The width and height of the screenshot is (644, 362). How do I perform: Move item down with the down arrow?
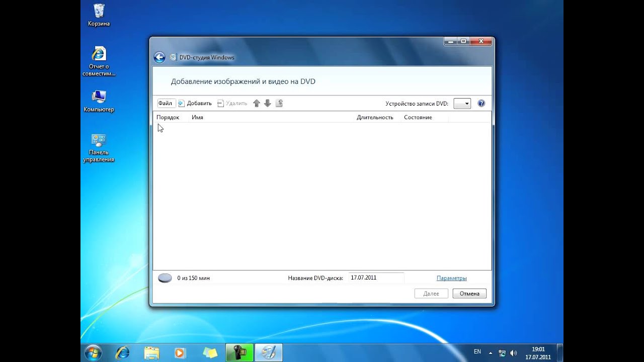click(x=268, y=103)
